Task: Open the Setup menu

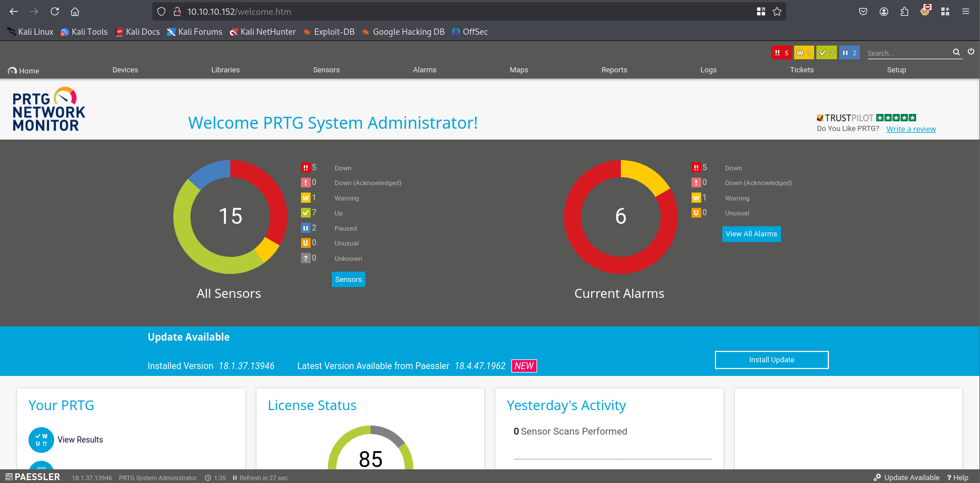Action: pyautogui.click(x=896, y=69)
